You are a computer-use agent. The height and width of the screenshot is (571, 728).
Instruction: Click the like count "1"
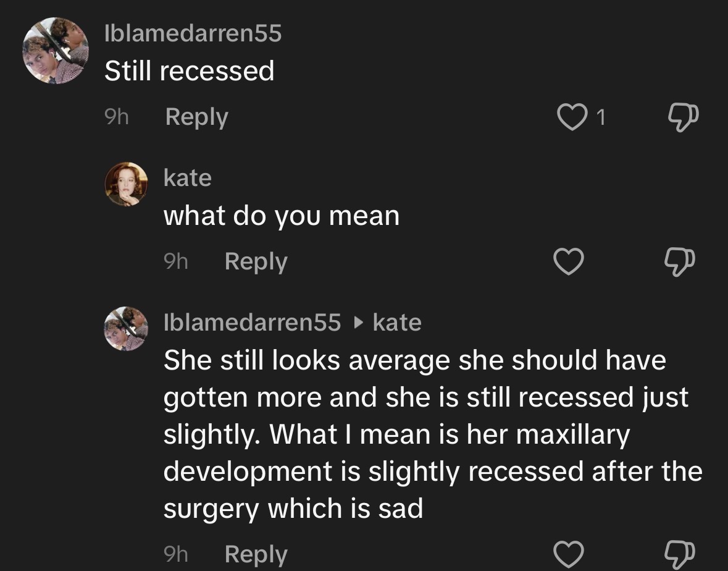click(602, 117)
